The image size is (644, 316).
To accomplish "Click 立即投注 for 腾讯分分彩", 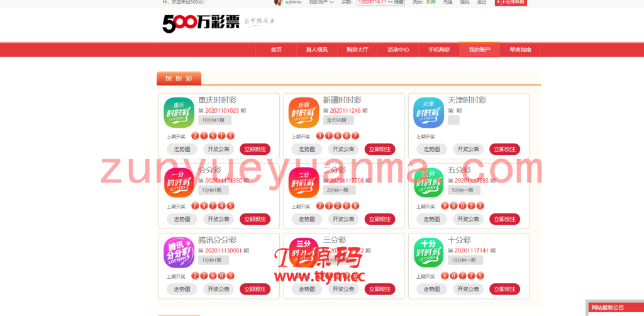I will tap(255, 289).
